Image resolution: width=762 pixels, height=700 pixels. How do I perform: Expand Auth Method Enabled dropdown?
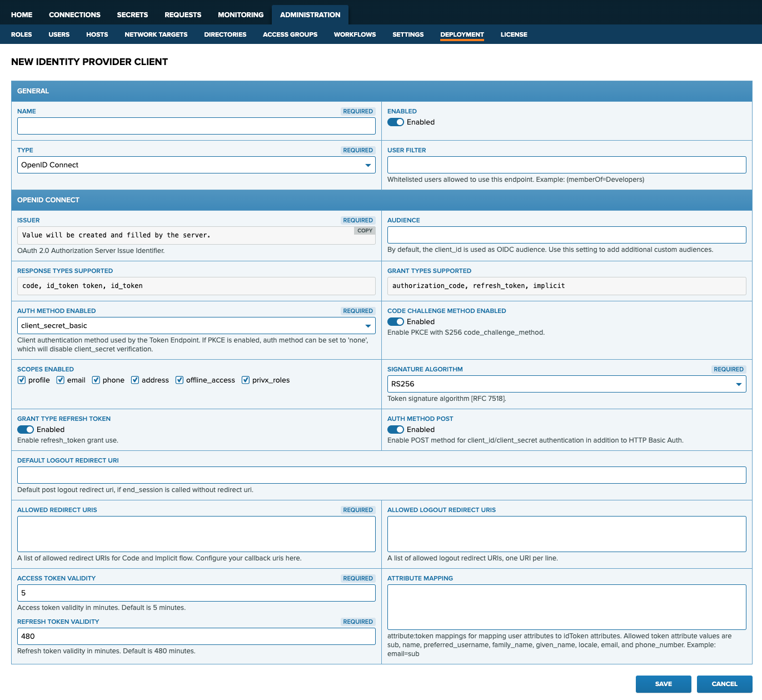[x=196, y=326]
